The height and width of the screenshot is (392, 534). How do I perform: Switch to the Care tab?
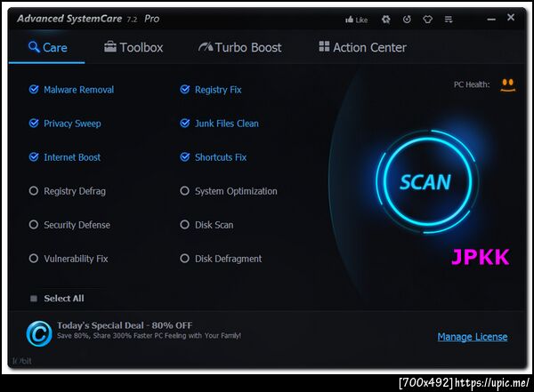click(x=47, y=47)
